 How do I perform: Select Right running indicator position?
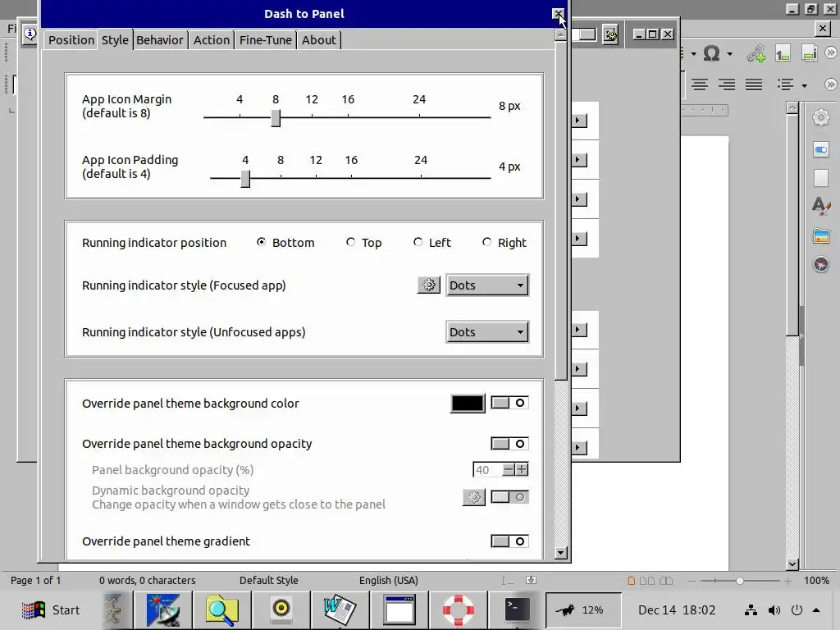pyautogui.click(x=504, y=243)
